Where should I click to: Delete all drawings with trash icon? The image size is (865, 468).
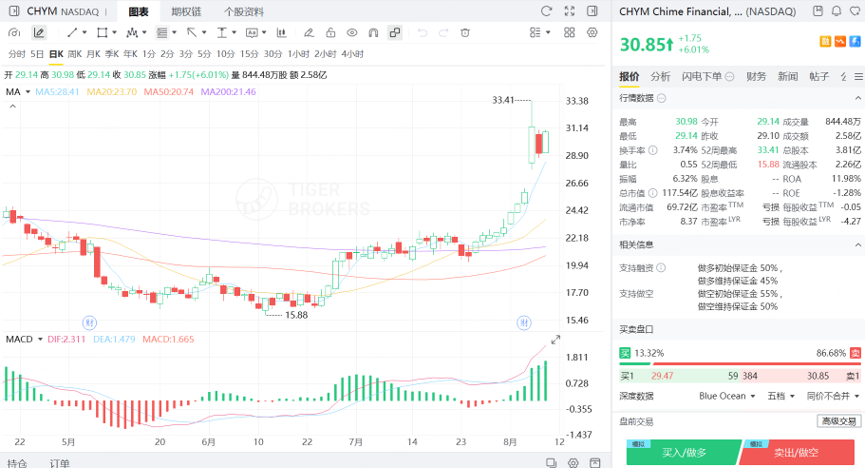coord(465,33)
